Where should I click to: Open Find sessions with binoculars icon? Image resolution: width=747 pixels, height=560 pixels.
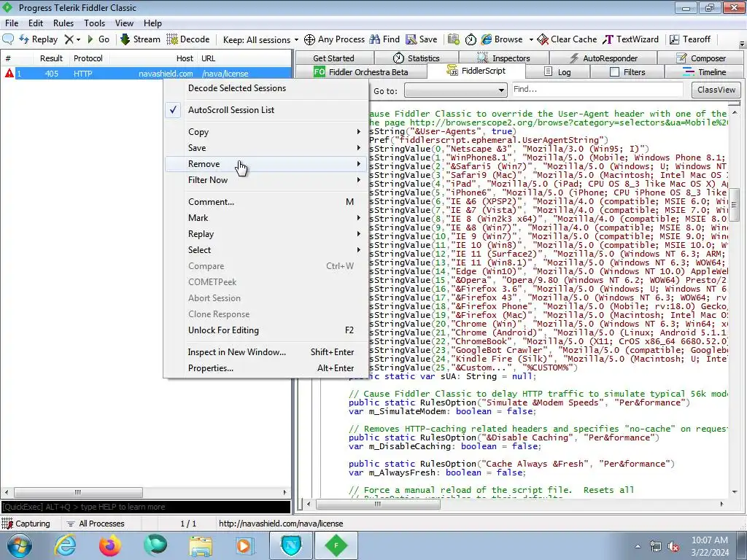click(384, 39)
